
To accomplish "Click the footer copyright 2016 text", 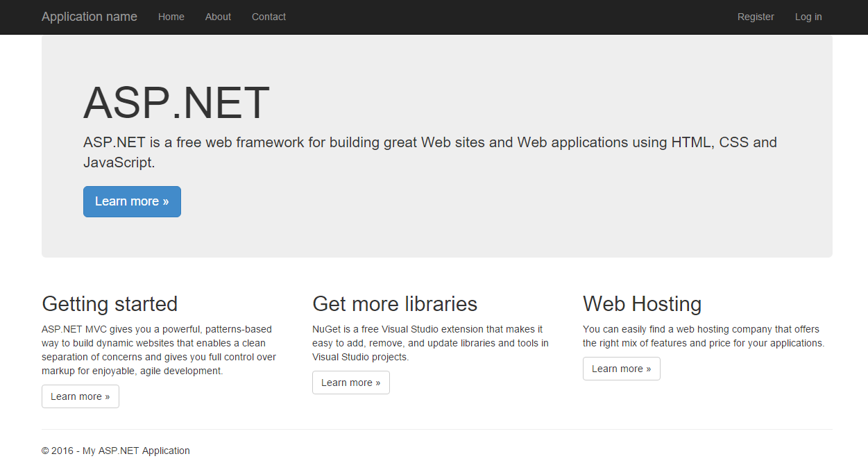I will coord(116,451).
